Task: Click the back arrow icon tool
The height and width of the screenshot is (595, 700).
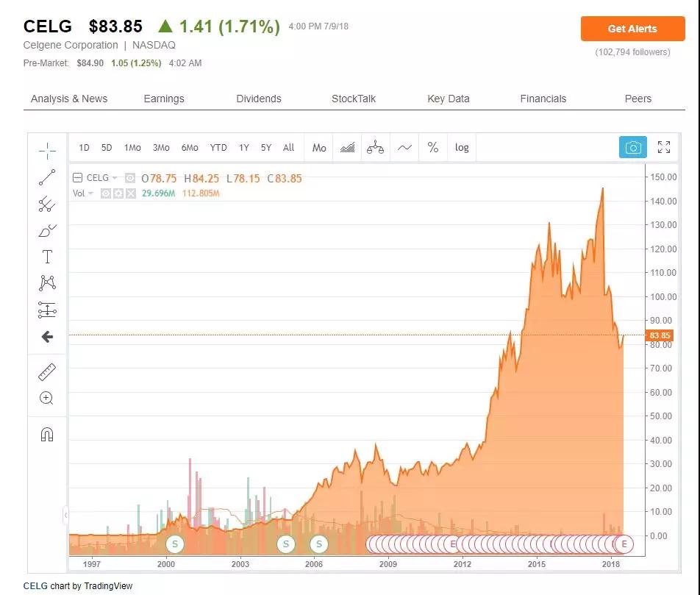Action: coord(47,336)
